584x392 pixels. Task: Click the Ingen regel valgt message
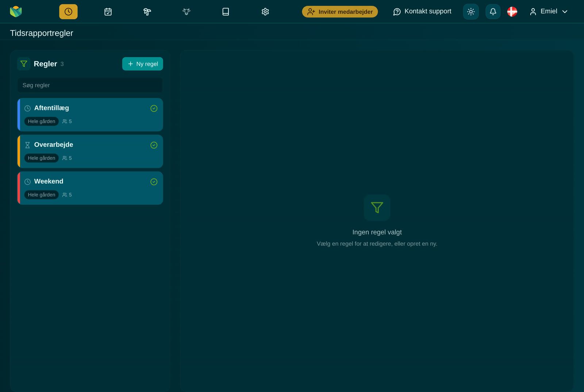coord(377,232)
